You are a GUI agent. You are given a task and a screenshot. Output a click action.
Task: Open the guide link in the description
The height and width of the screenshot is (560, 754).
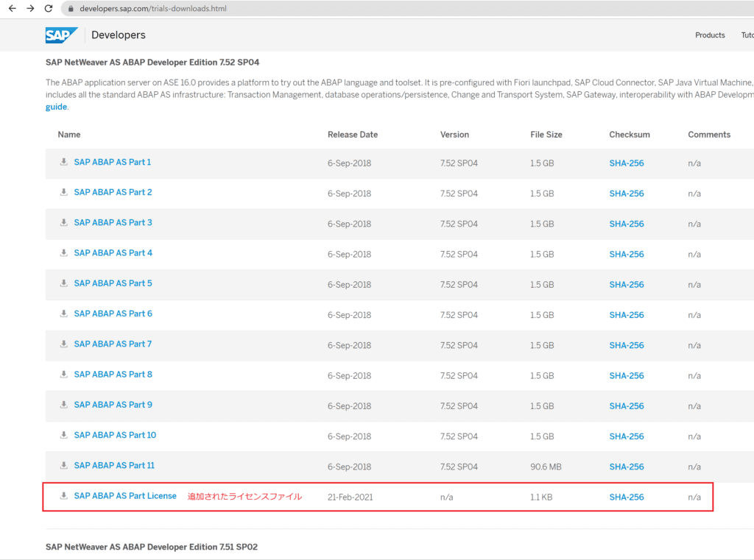tap(56, 107)
